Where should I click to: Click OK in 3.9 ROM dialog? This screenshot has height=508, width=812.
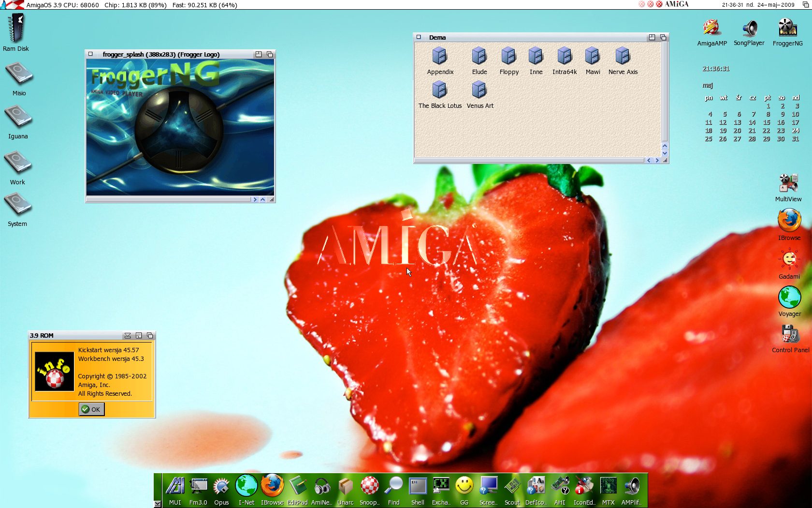pyautogui.click(x=91, y=409)
